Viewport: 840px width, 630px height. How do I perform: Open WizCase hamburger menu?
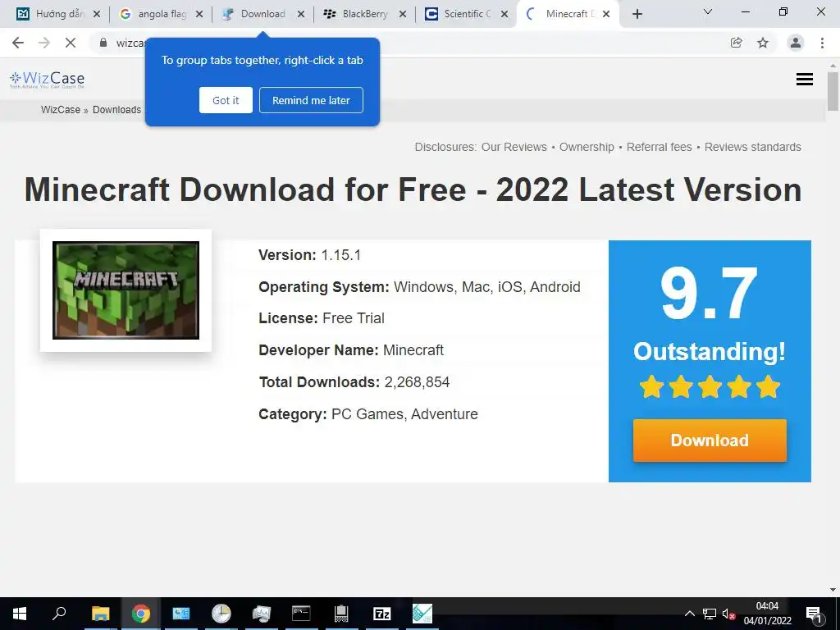(805, 80)
